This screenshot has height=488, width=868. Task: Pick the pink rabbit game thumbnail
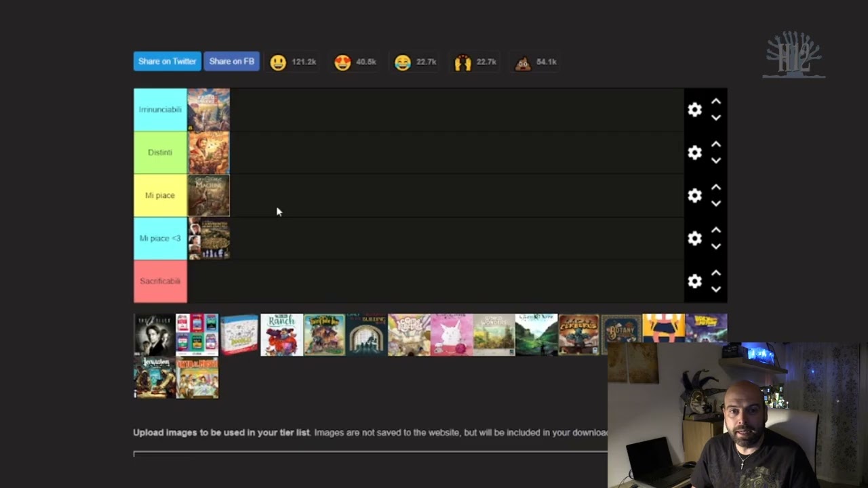[x=452, y=335]
